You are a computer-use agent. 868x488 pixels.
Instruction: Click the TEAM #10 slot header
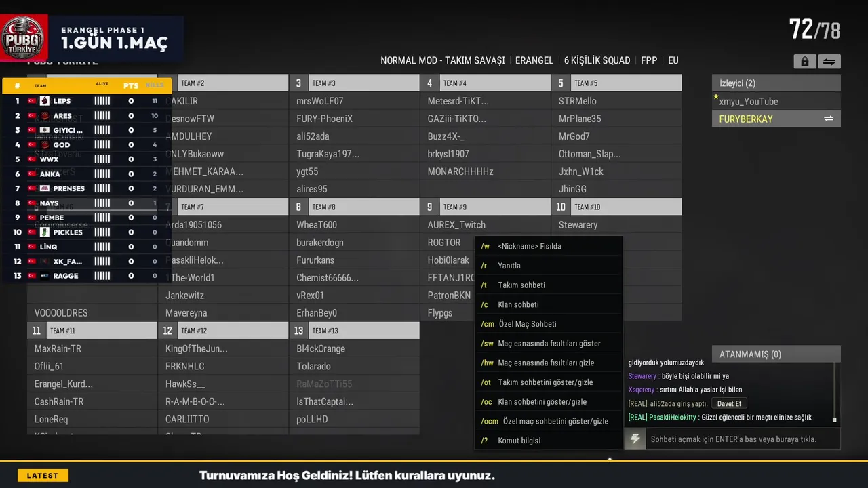click(x=616, y=207)
